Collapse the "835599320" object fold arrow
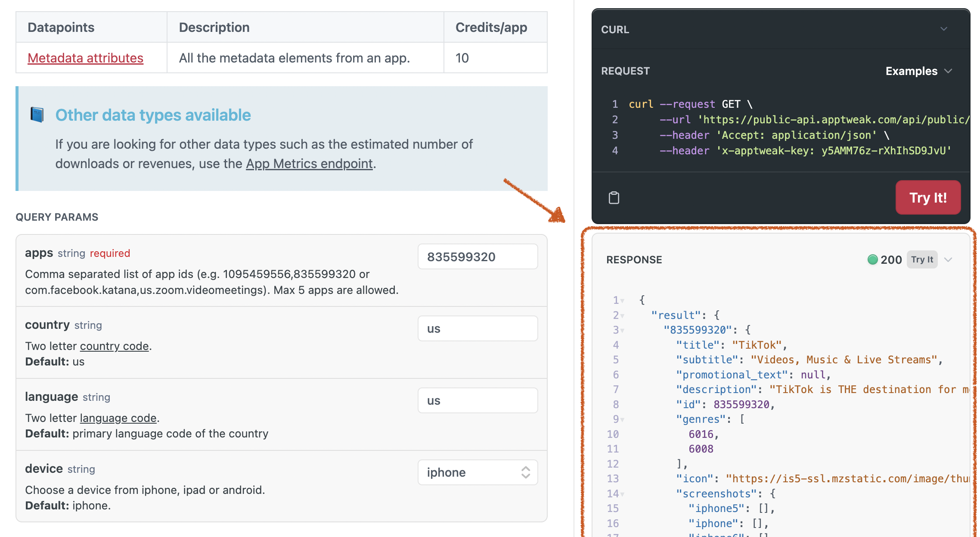 (x=622, y=331)
